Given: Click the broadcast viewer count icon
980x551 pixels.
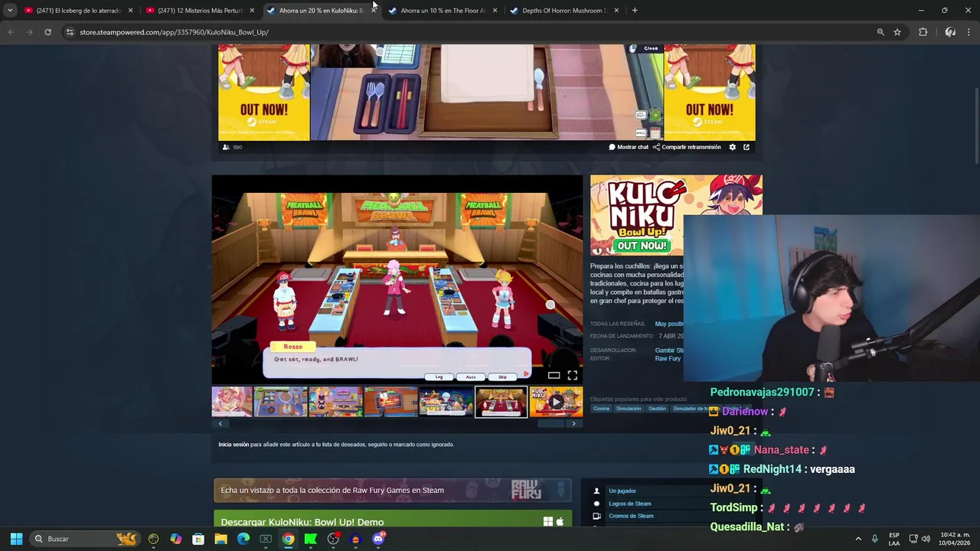Looking at the screenshot, I should [x=226, y=147].
